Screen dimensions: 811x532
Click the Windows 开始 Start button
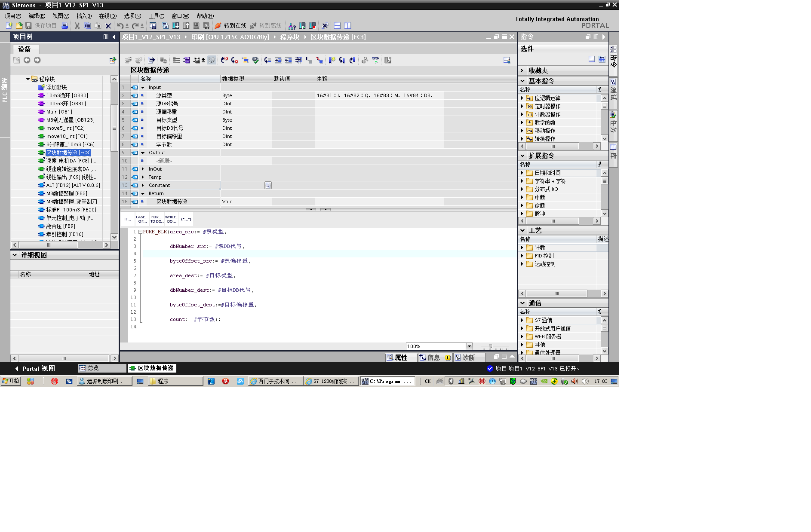click(11, 381)
